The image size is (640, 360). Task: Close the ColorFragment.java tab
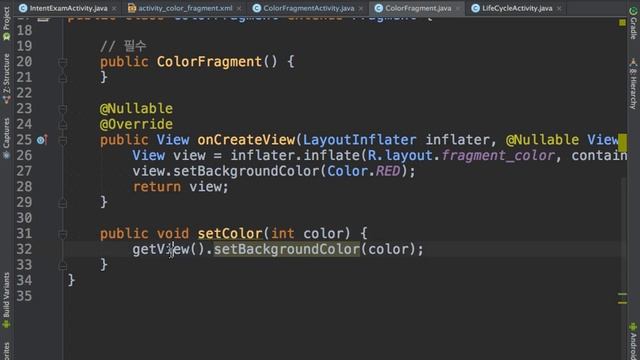point(458,9)
